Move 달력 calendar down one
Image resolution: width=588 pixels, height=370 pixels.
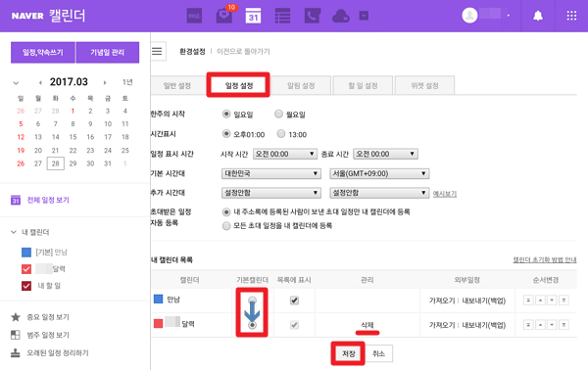pos(552,325)
